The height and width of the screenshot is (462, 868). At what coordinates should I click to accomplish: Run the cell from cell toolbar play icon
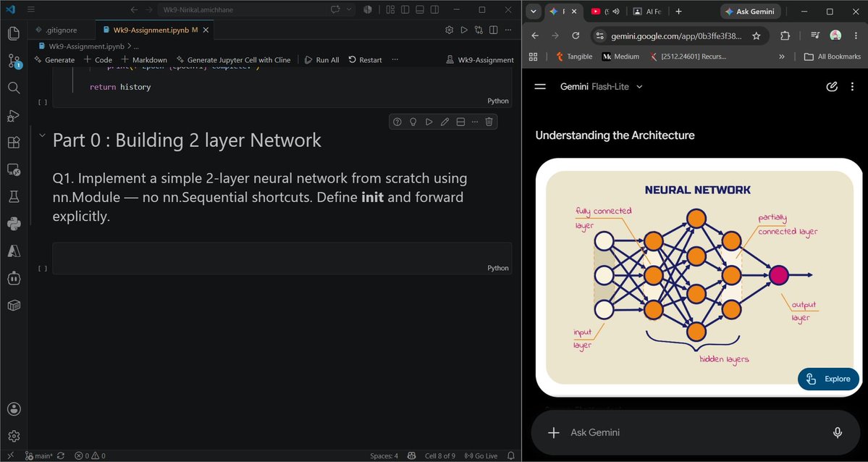pos(429,122)
